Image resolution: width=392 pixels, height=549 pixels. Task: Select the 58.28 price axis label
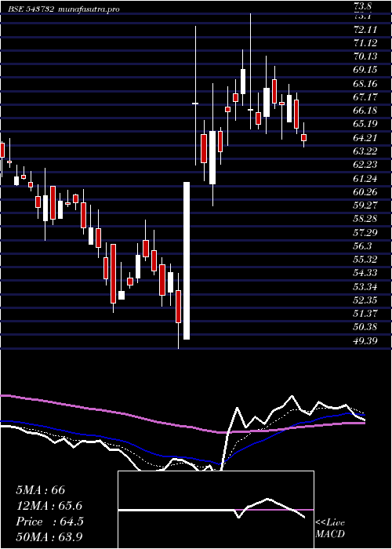coord(365,219)
